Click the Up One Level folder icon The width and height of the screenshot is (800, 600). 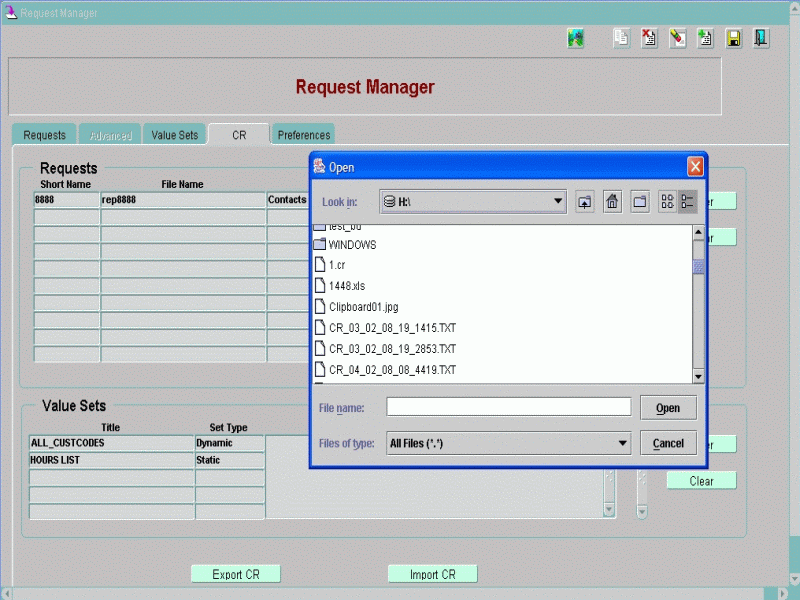pyautogui.click(x=585, y=202)
